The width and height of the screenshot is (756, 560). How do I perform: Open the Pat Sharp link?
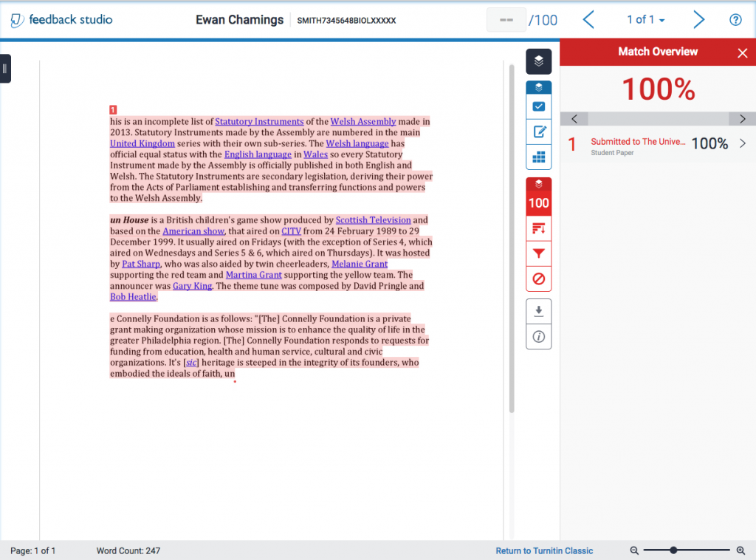[x=141, y=264]
